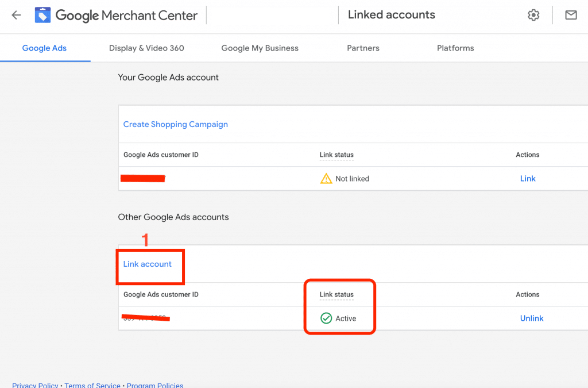Go back using the left arrow icon

pyautogui.click(x=16, y=15)
